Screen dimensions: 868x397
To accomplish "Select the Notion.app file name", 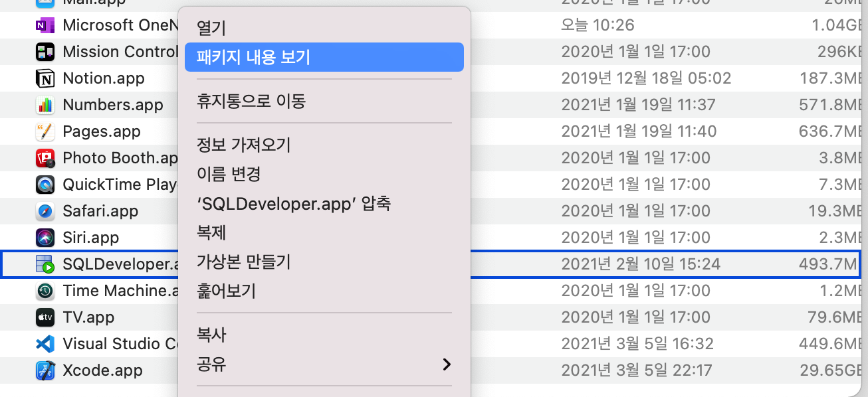I will pyautogui.click(x=104, y=78).
